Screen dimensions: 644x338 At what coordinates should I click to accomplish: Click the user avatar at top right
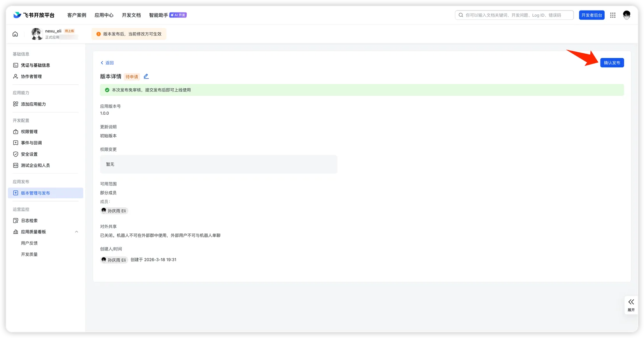(626, 15)
